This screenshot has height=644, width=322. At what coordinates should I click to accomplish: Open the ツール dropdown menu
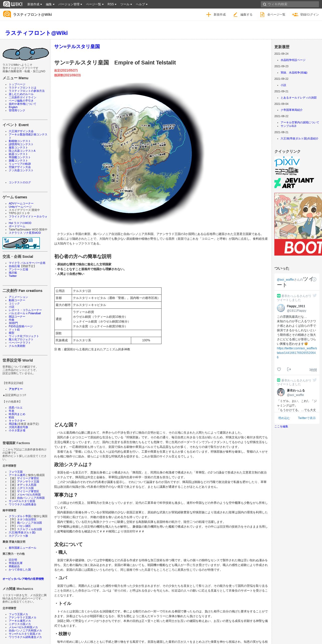(126, 4)
